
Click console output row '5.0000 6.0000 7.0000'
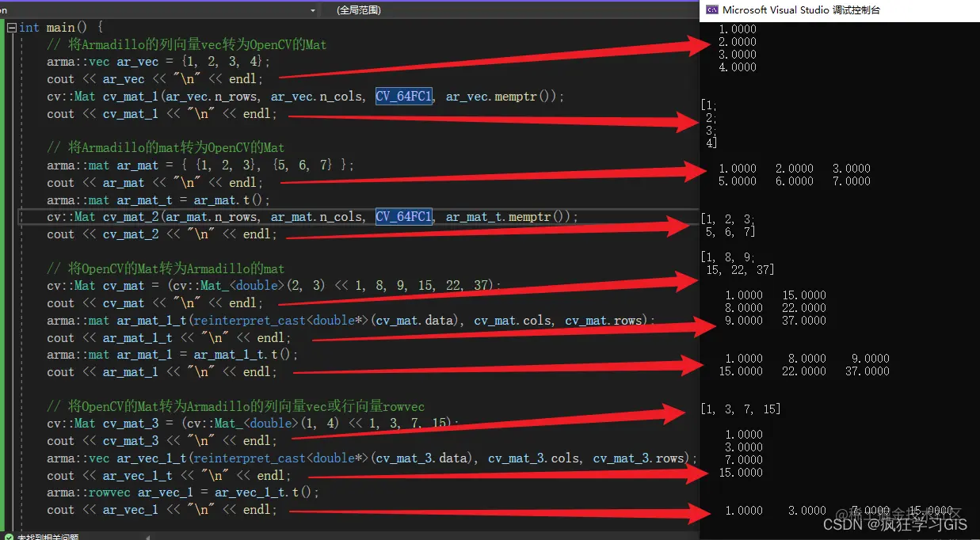795,181
